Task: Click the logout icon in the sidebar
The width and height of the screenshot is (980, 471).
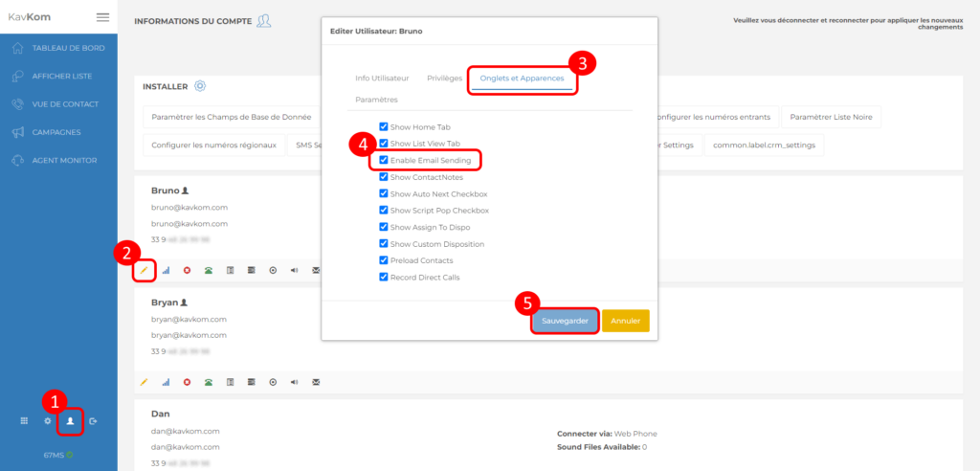Action: 93,421
